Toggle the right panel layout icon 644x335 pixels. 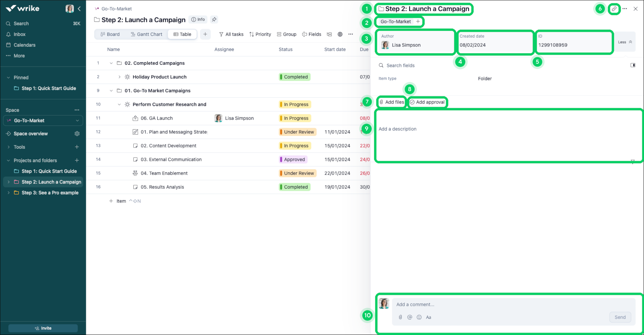pyautogui.click(x=633, y=65)
